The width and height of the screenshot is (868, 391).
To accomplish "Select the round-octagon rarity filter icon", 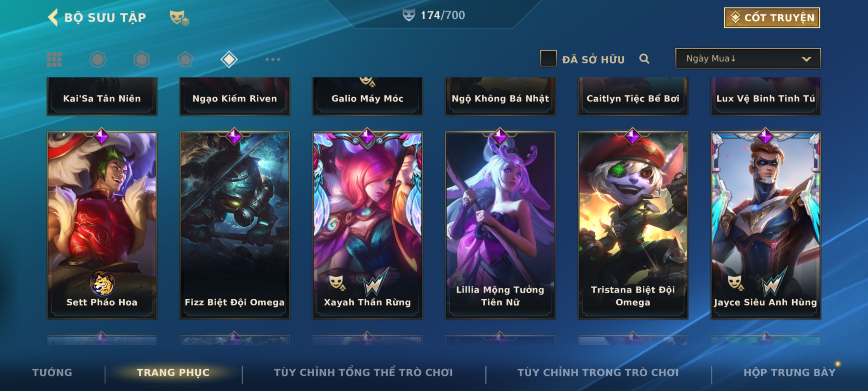I will point(98,59).
